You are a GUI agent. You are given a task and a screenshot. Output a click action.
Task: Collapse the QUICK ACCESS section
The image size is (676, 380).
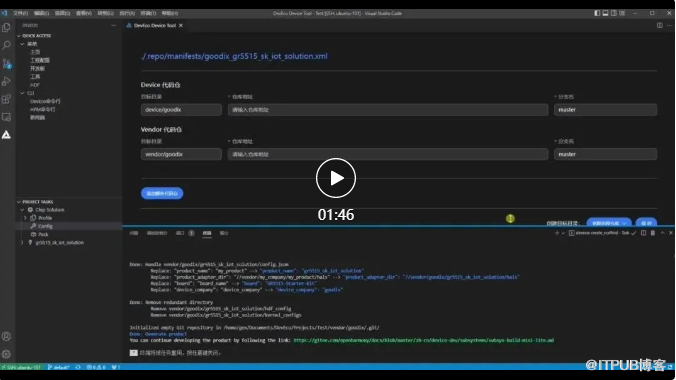click(x=19, y=36)
